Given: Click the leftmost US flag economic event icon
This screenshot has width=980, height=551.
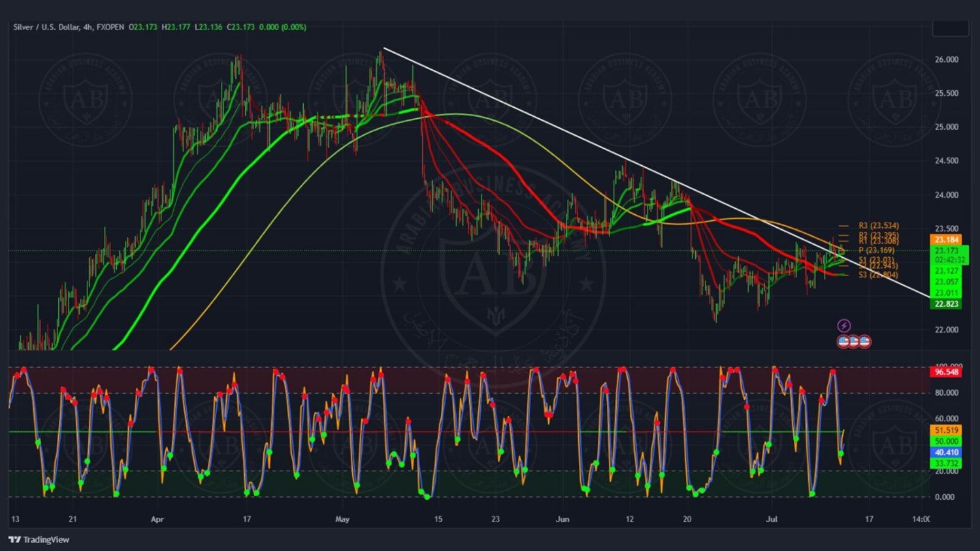Looking at the screenshot, I should tap(843, 341).
